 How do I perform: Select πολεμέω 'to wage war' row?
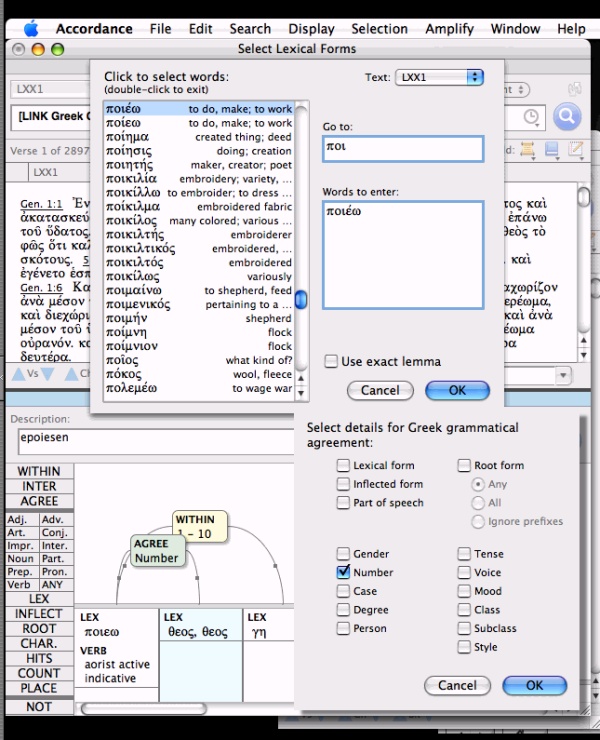[199, 388]
